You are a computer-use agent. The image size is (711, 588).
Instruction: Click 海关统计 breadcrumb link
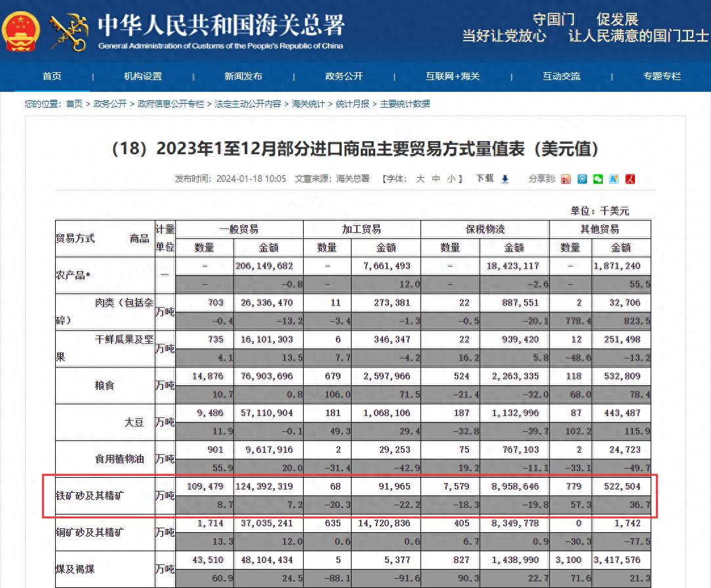click(308, 104)
